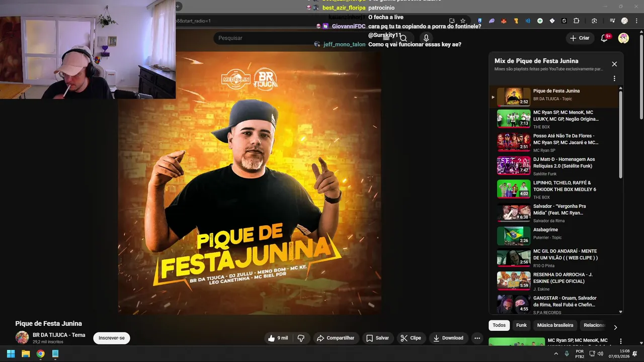Open the MetaMask fox extension icon
Image resolution: width=644 pixels, height=362 pixels.
pos(504,21)
